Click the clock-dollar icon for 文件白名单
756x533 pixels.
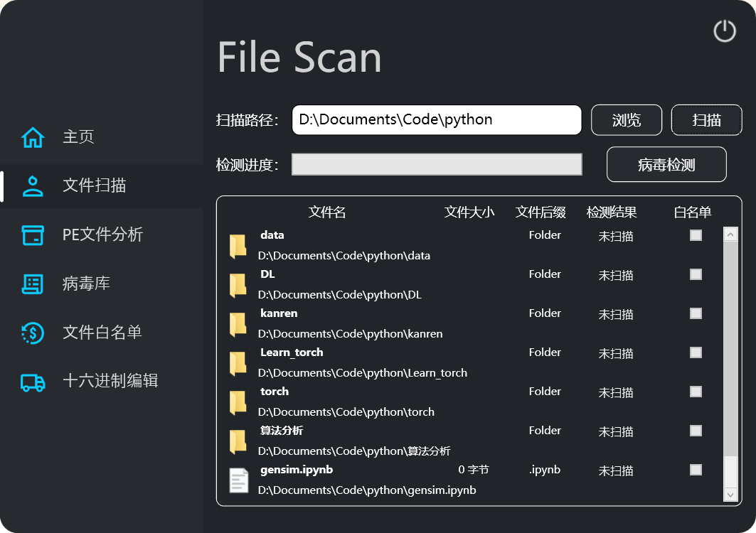pos(33,332)
